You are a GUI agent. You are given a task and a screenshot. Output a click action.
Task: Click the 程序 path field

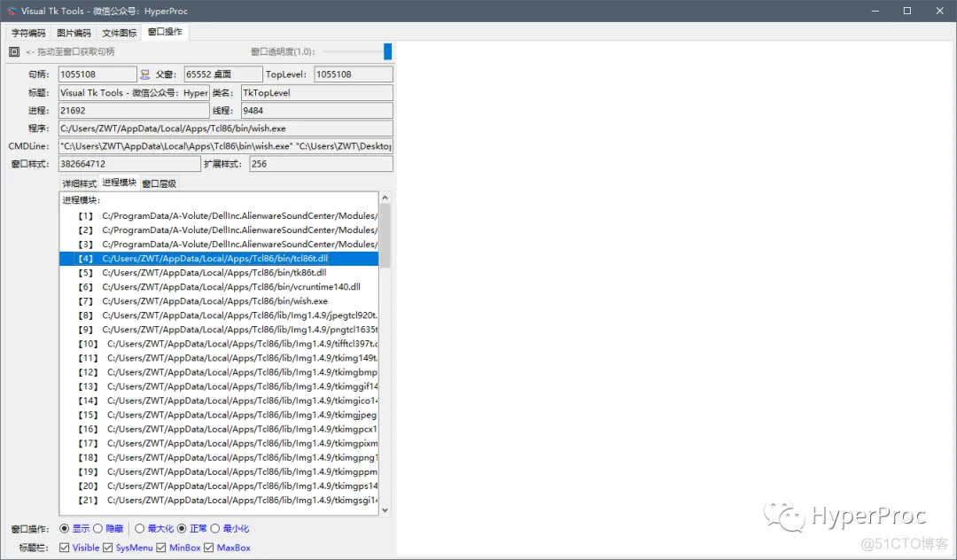226,128
